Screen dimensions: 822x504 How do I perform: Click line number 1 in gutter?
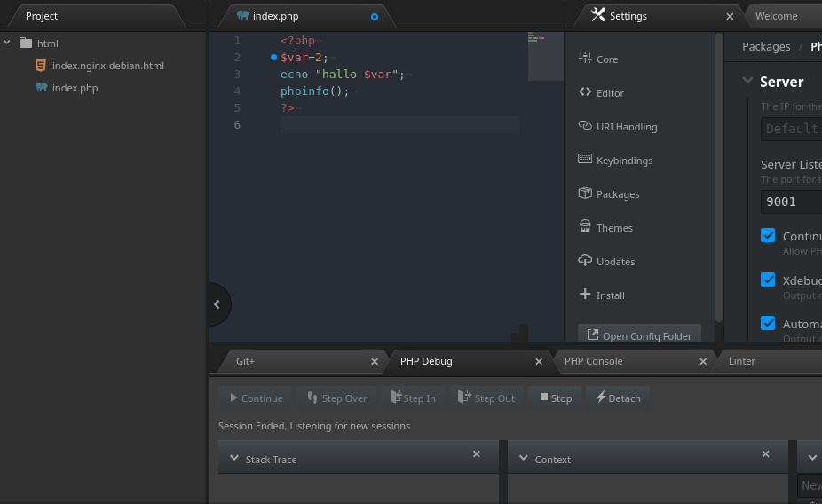coord(237,40)
